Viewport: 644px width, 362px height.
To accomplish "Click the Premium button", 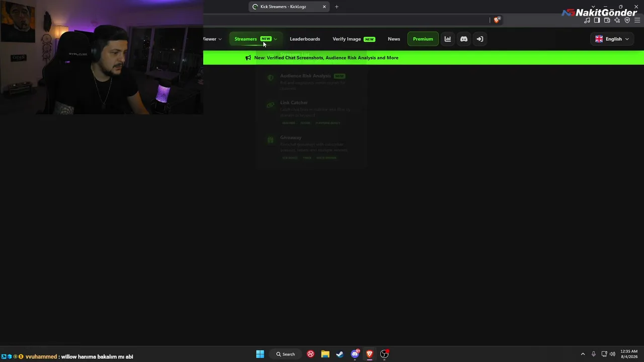I will click(x=423, y=39).
